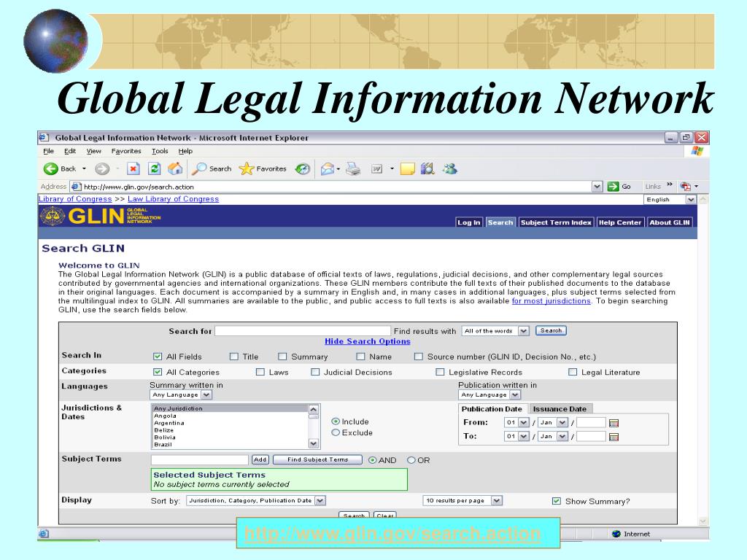
Task: Click the GLIN logo in the banner
Action: click(x=101, y=216)
